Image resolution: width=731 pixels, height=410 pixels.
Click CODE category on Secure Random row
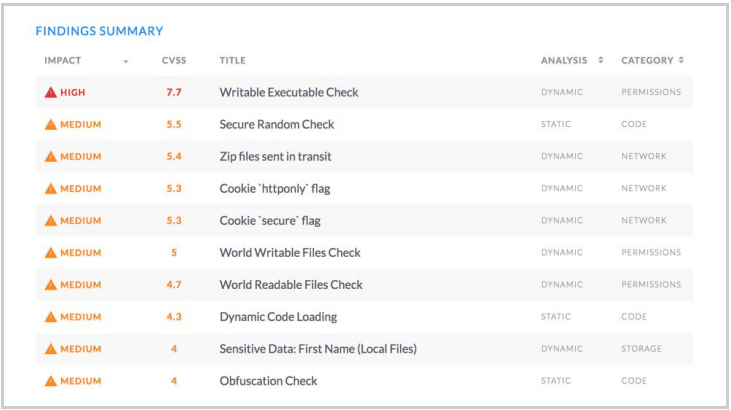(x=634, y=125)
